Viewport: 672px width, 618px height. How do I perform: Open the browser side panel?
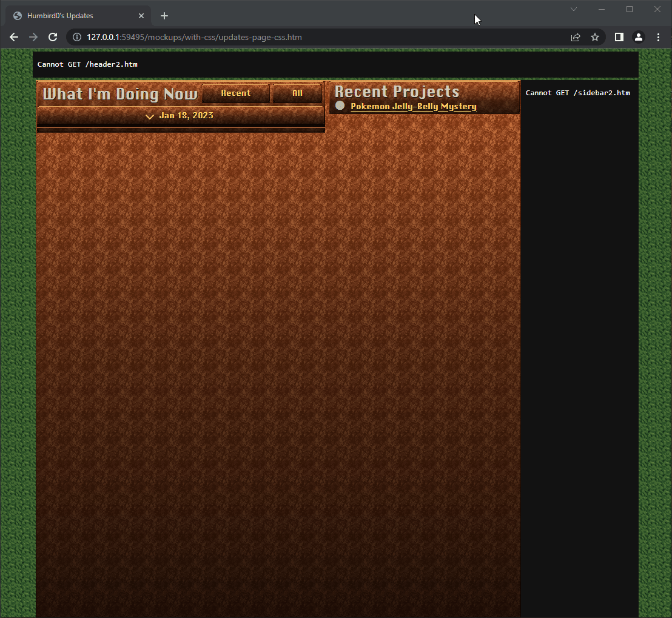click(x=619, y=37)
